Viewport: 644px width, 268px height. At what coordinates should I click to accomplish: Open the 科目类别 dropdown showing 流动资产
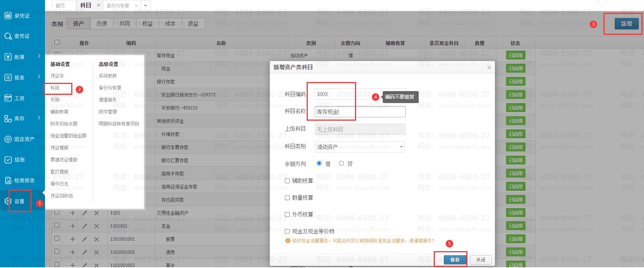(359, 147)
